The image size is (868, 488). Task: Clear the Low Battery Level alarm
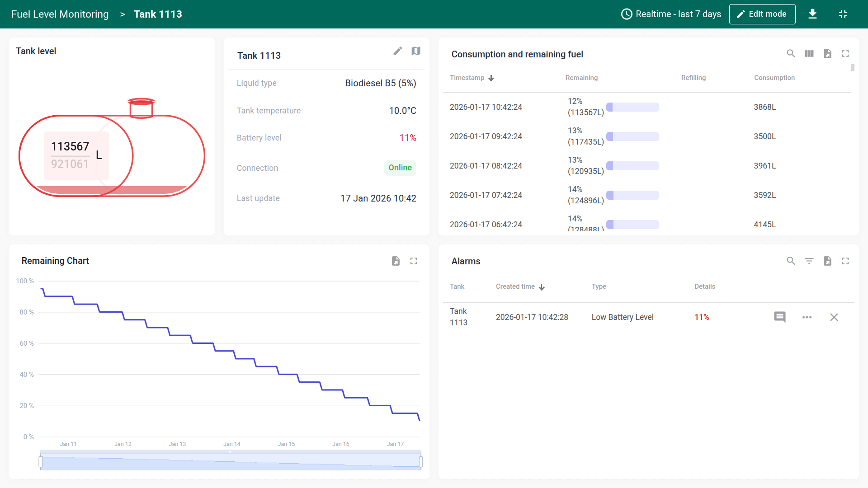coord(834,317)
